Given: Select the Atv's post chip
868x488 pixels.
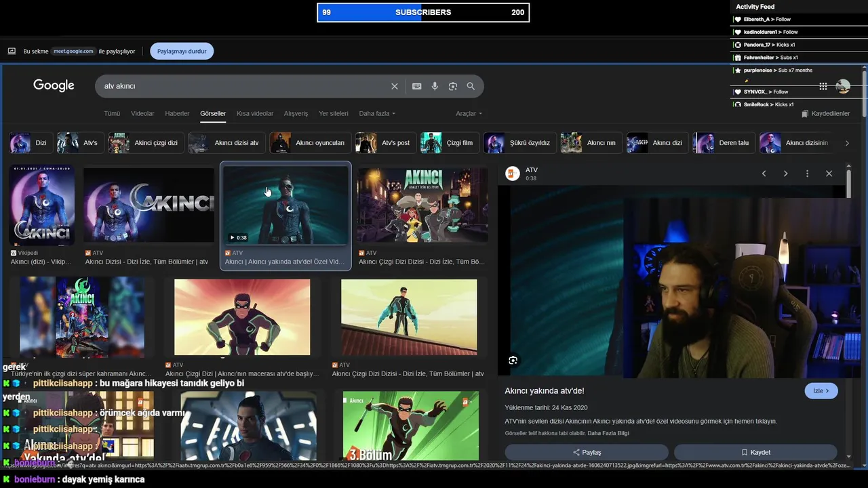Looking at the screenshot, I should click(x=385, y=143).
